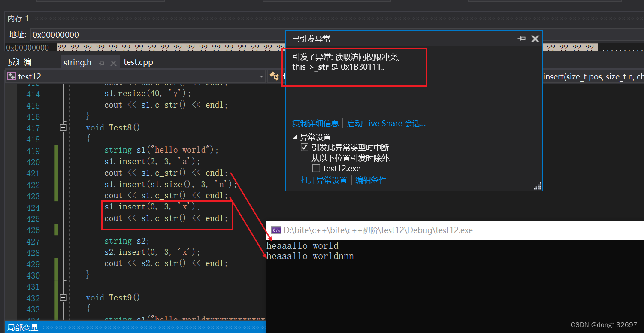The image size is (644, 333).
Task: Check the test12.exe exclusion checkbox
Action: point(316,168)
